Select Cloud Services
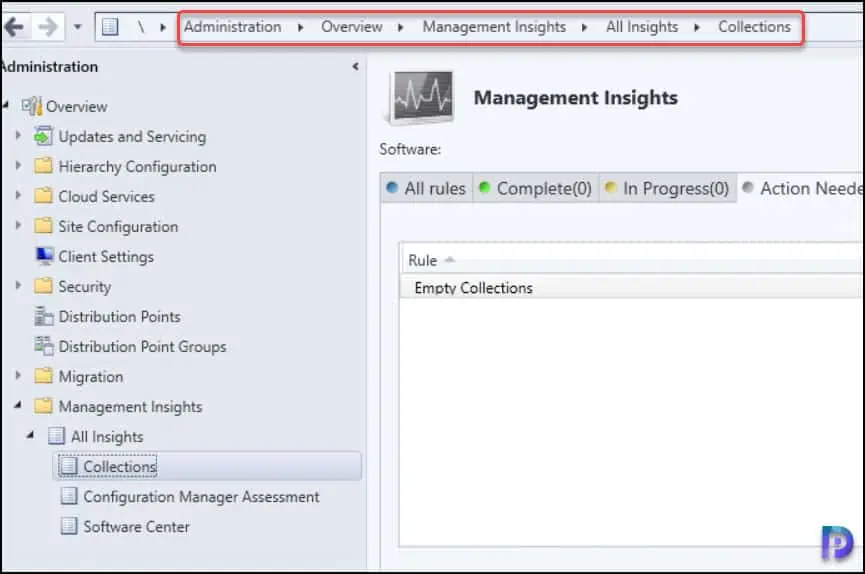This screenshot has height=574, width=865. point(106,196)
